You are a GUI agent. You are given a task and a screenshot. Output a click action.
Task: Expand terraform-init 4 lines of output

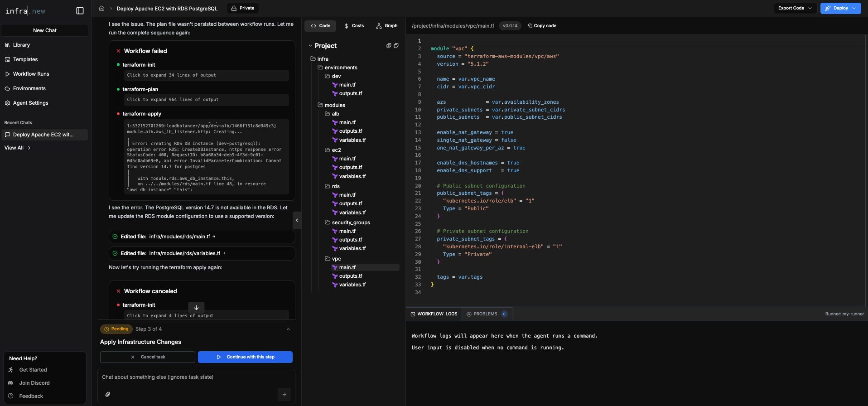(x=207, y=315)
